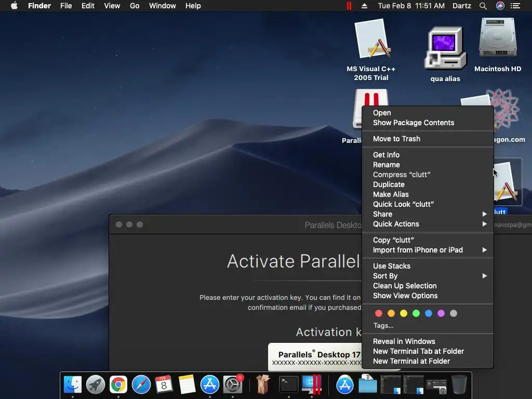Choose New Terminal Tab at Folder
The height and width of the screenshot is (399, 532).
point(428,352)
